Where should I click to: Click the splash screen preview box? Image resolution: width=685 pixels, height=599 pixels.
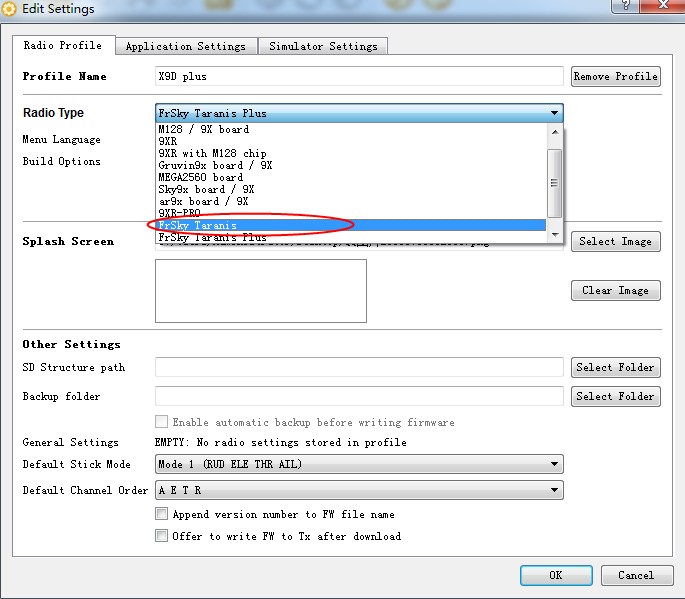[261, 291]
